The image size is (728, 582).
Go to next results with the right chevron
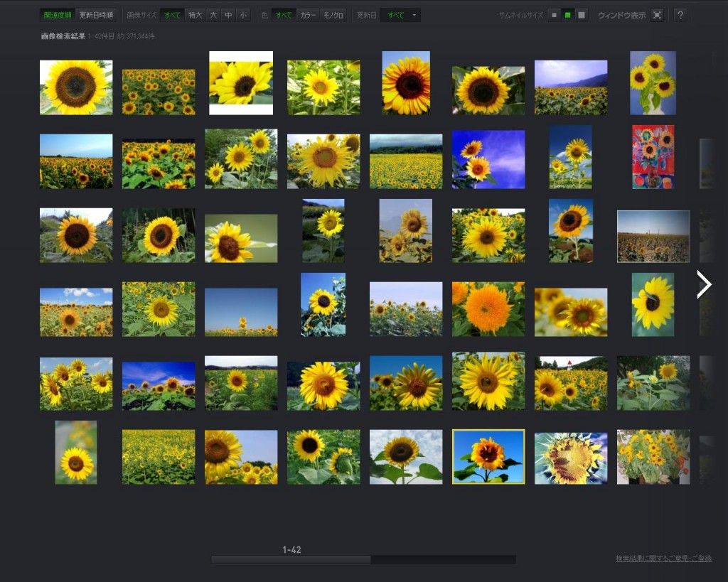click(x=705, y=284)
